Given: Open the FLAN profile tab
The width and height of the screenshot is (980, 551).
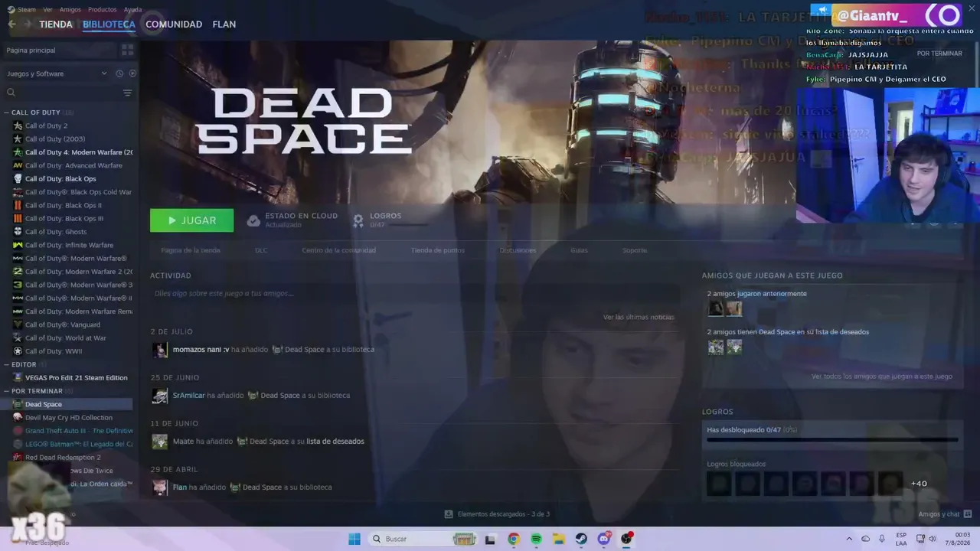Looking at the screenshot, I should (224, 24).
